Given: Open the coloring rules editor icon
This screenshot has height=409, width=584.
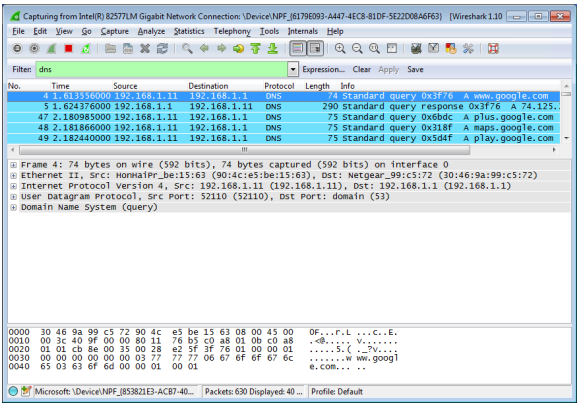Looking at the screenshot, I should (x=451, y=49).
